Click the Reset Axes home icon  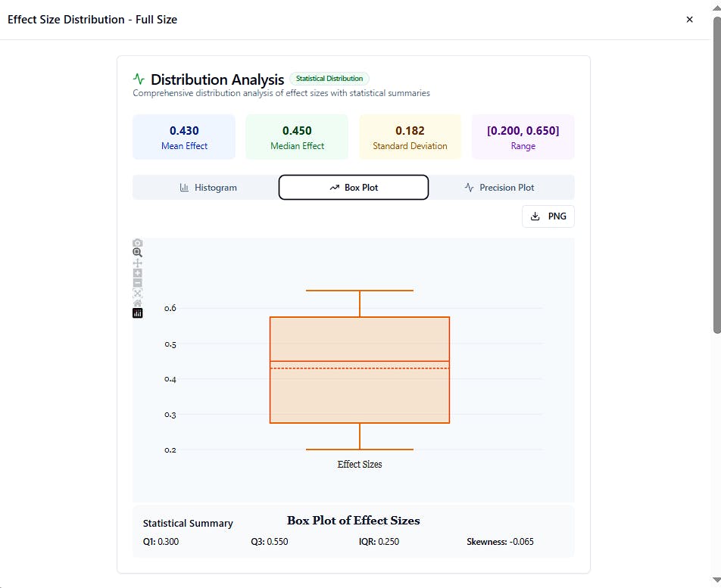(138, 303)
